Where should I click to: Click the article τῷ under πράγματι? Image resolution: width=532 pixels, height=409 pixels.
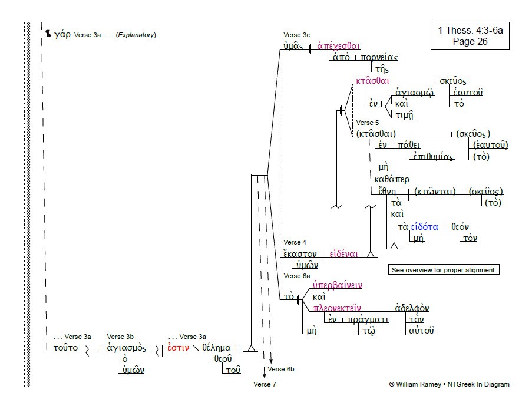369,331
